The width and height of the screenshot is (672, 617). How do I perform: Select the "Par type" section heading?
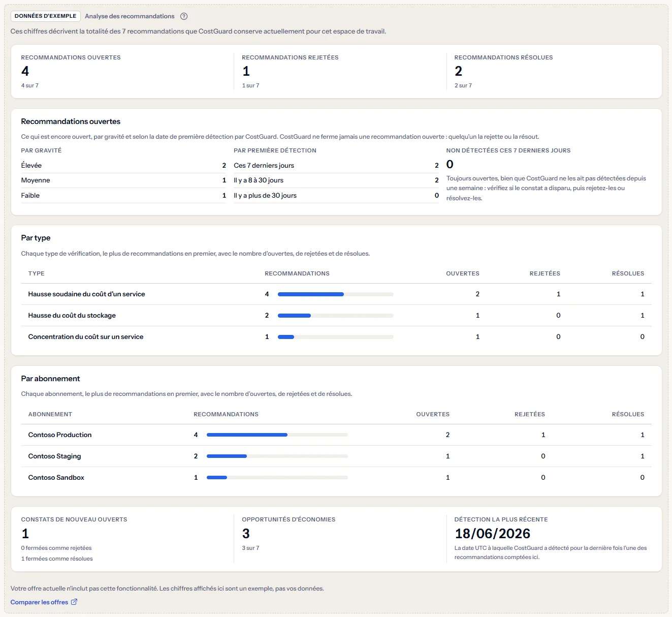tap(36, 238)
